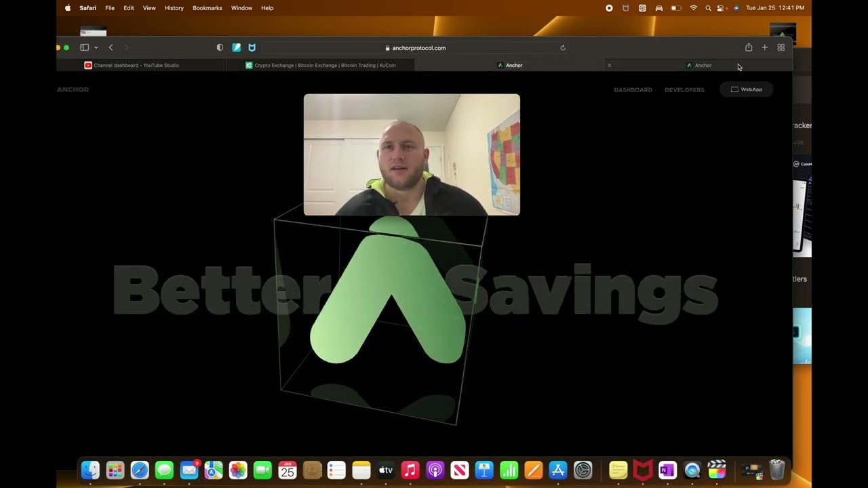Go back to previous page
Image resolution: width=868 pixels, height=488 pixels.
coord(111,47)
